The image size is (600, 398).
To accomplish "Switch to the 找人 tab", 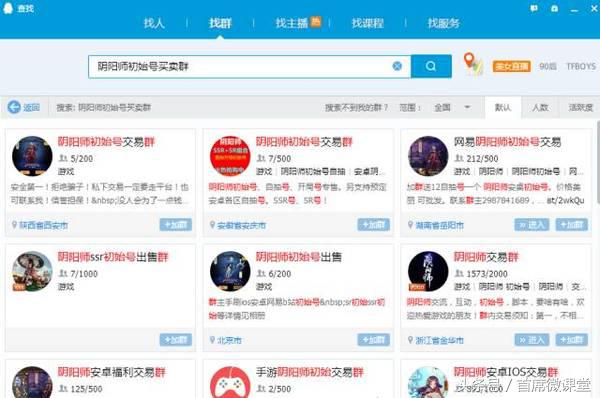I will coord(154,23).
